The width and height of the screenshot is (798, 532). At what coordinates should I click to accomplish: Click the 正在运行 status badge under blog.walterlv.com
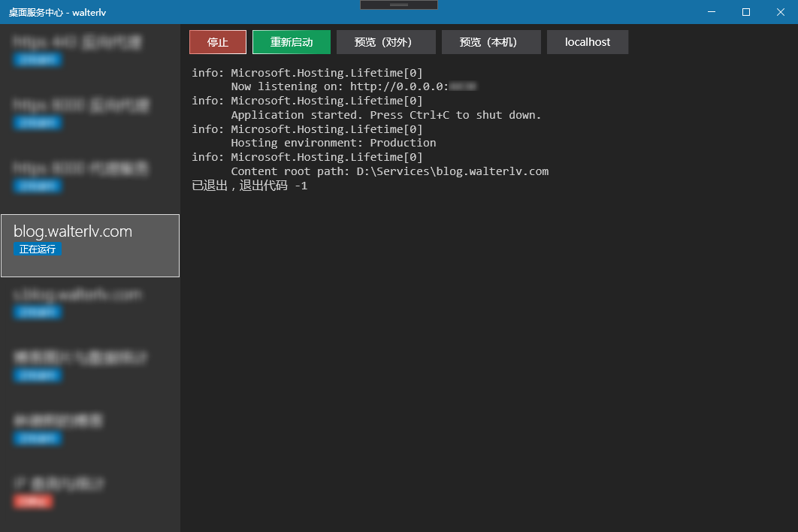(x=37, y=249)
